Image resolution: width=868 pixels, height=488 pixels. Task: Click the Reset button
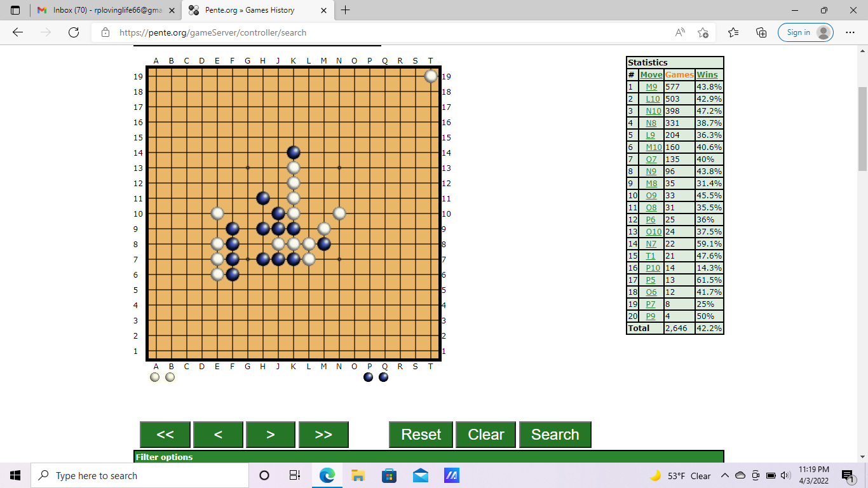tap(421, 435)
